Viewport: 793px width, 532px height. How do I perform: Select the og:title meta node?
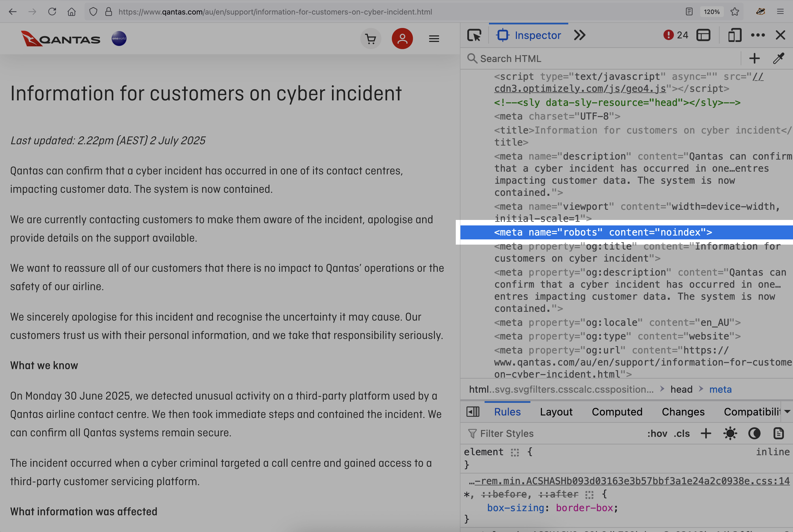point(637,253)
